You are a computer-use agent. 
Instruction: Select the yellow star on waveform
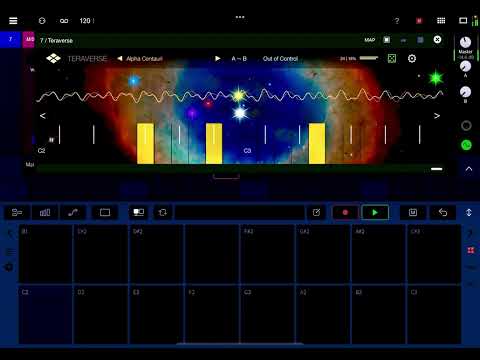tap(239, 95)
